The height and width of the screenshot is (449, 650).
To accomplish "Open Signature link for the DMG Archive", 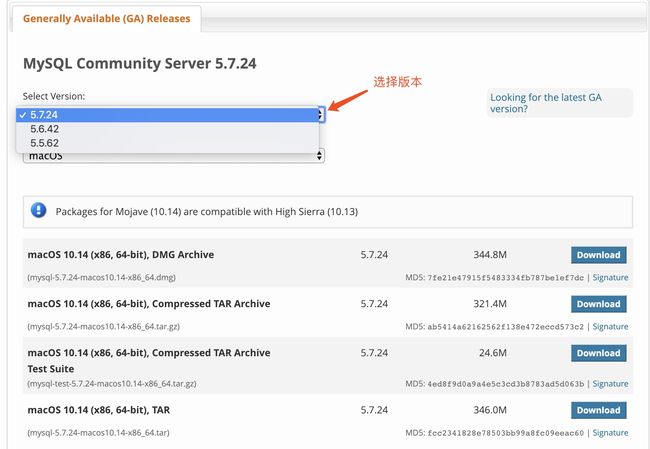I will [610, 277].
